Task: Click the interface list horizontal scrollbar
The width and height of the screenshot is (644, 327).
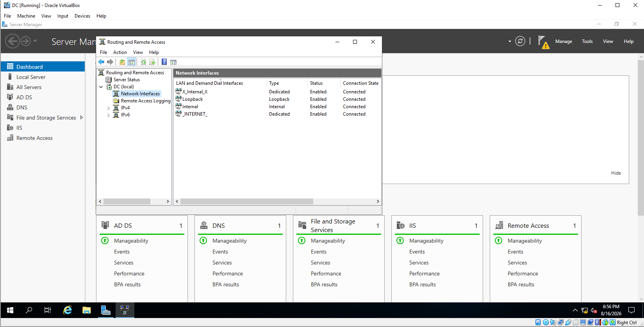Action: [x=247, y=201]
